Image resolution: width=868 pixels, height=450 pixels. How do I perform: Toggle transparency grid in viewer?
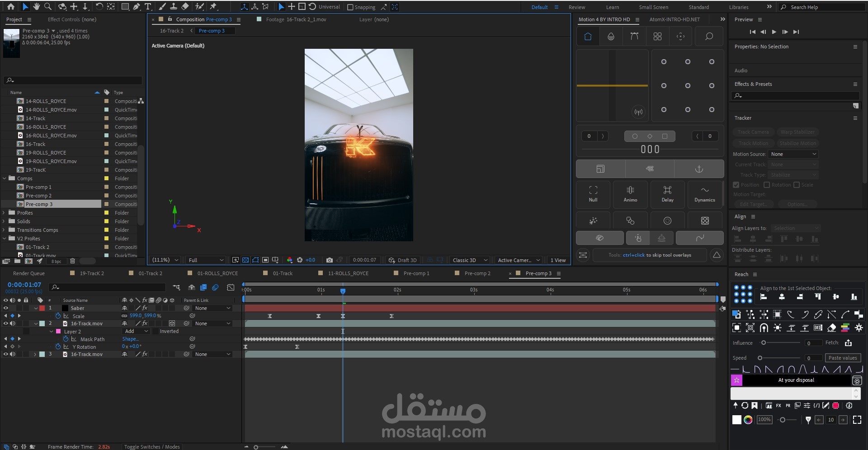click(x=245, y=260)
